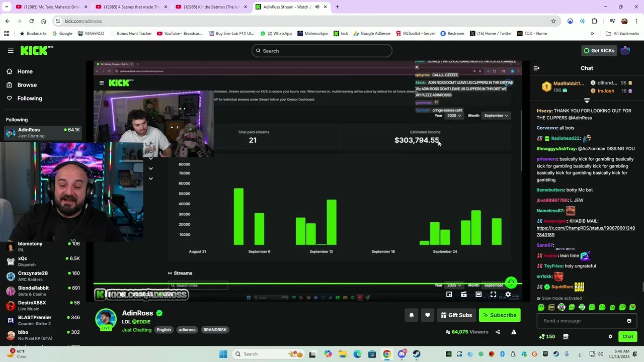Switch to Kill the Batman YouTube tab
This screenshot has width=644, height=362.
210,7
